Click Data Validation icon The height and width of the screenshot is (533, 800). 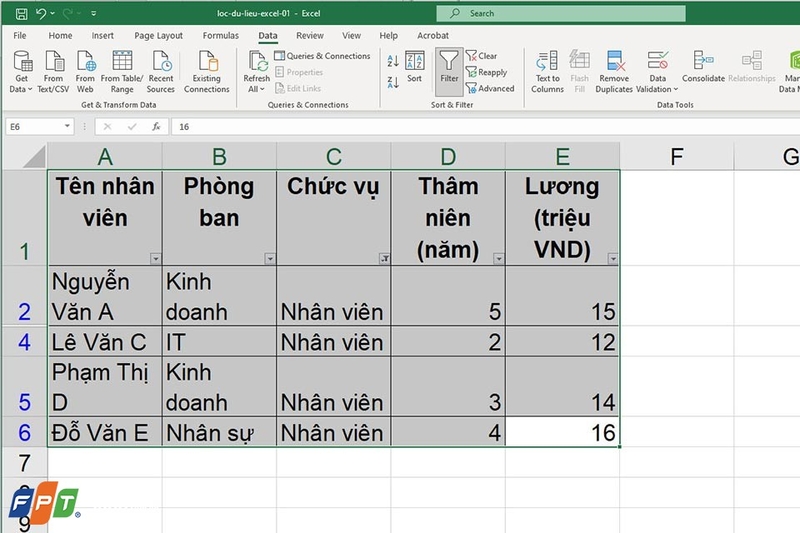coord(658,61)
